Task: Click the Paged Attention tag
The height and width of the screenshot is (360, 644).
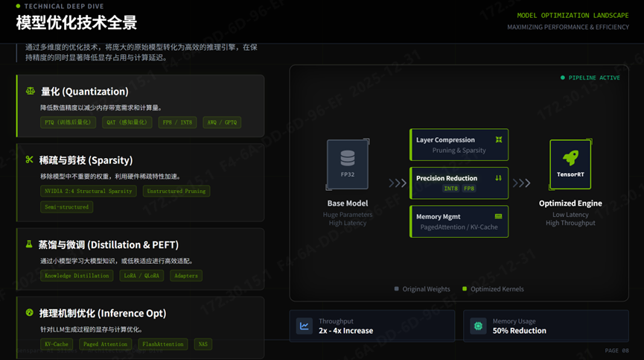Action: 105,344
